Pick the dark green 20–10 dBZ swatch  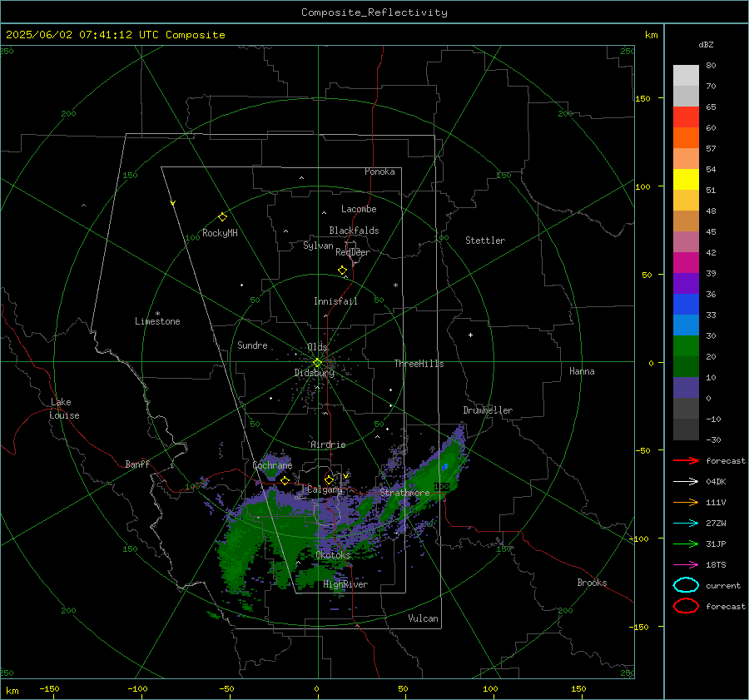[x=686, y=367]
